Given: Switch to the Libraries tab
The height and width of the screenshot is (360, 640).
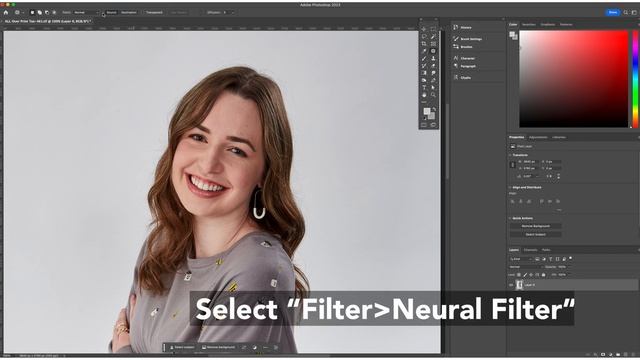Looking at the screenshot, I should pyautogui.click(x=559, y=137).
